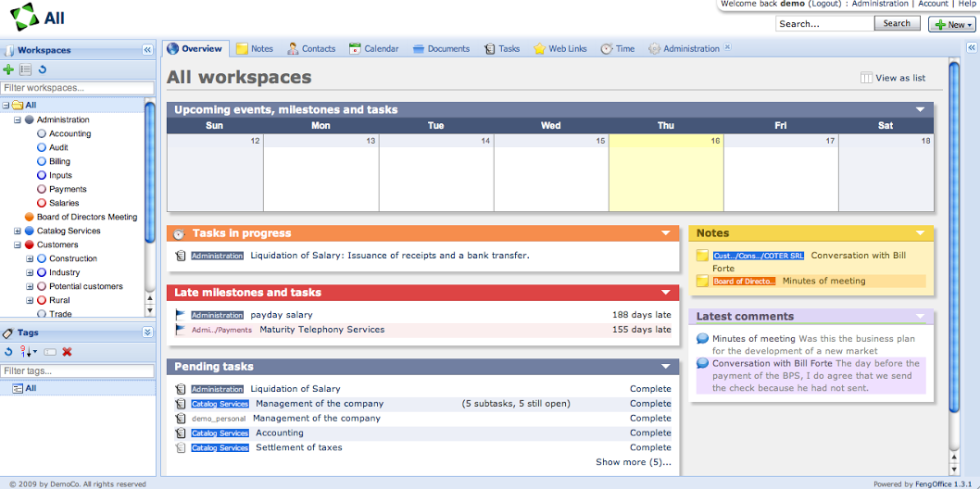Complete the Settlement of taxes task
This screenshot has width=980, height=489.
coord(650,447)
